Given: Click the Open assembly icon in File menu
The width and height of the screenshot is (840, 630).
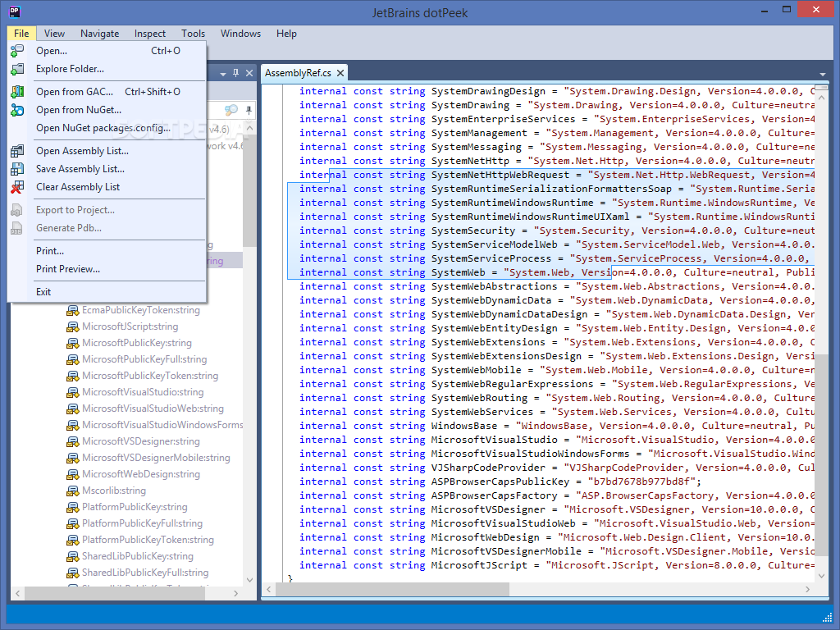Looking at the screenshot, I should click(x=17, y=51).
